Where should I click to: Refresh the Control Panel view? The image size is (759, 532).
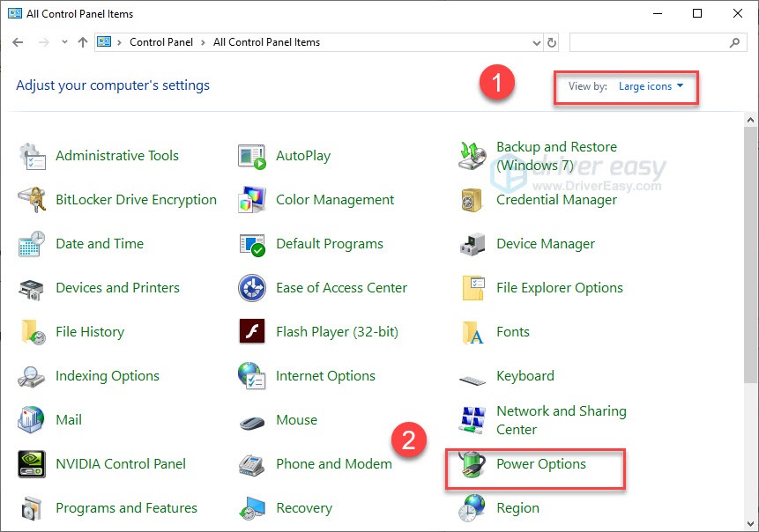552,42
